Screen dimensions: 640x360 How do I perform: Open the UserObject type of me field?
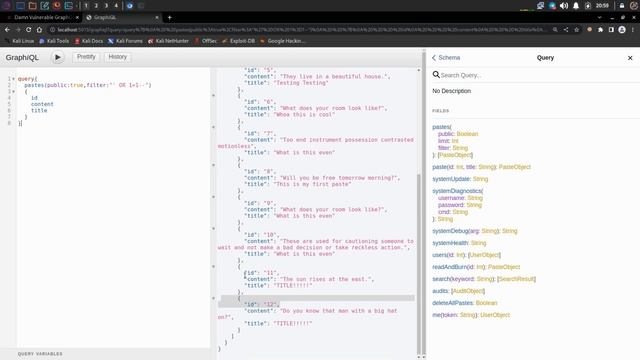495,315
